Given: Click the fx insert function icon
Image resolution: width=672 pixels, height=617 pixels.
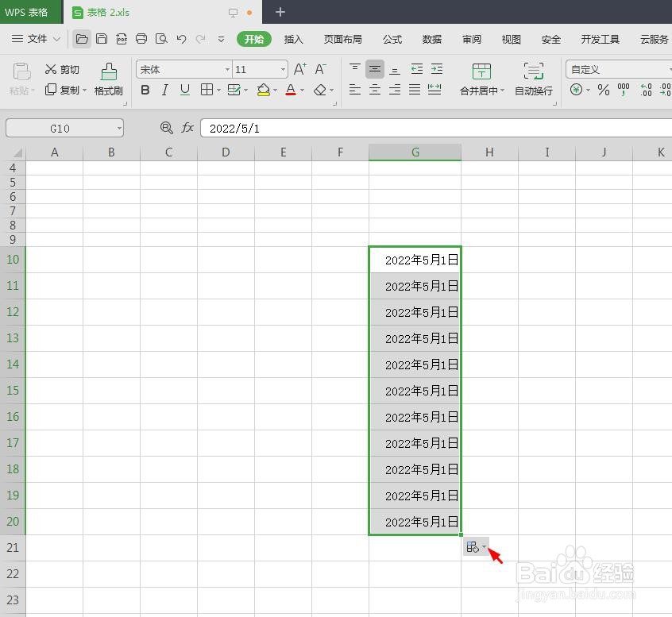Looking at the screenshot, I should point(187,128).
